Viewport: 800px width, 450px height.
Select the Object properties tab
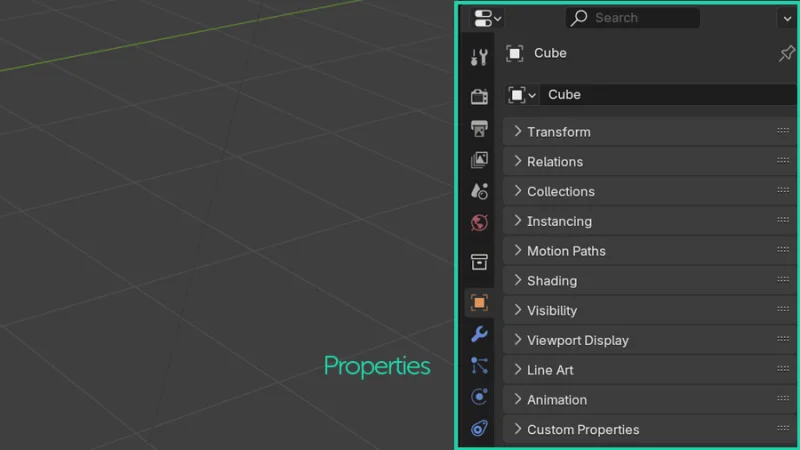[479, 303]
